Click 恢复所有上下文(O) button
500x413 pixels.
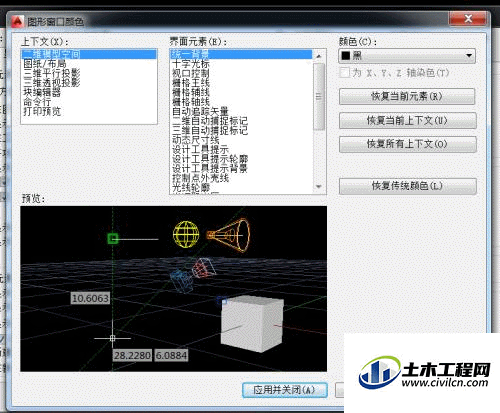pos(408,144)
